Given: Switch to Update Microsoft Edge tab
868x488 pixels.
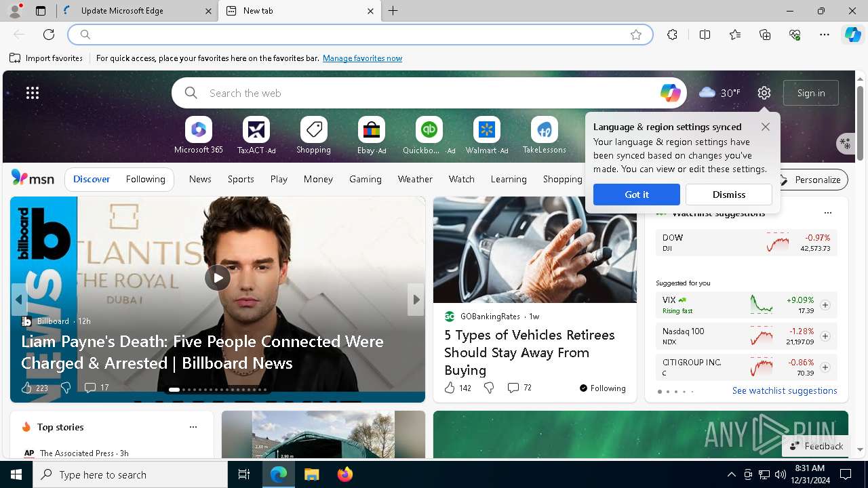Looking at the screenshot, I should [136, 11].
